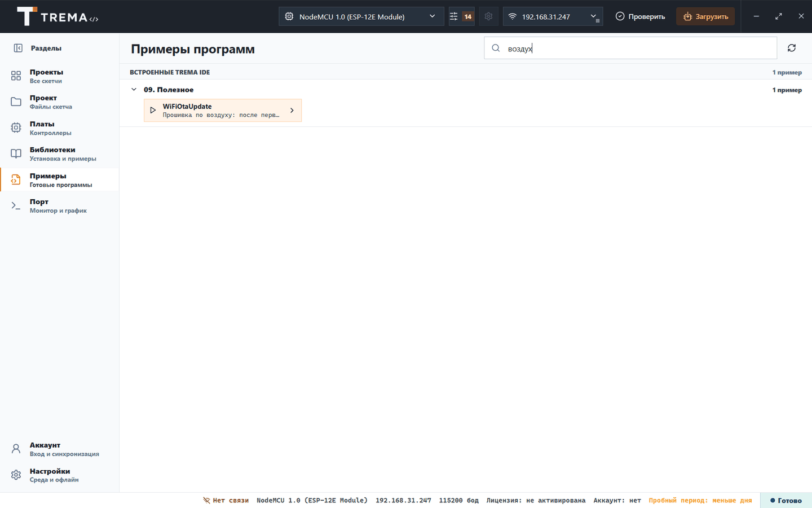Click the Готово status indicator

click(786, 500)
